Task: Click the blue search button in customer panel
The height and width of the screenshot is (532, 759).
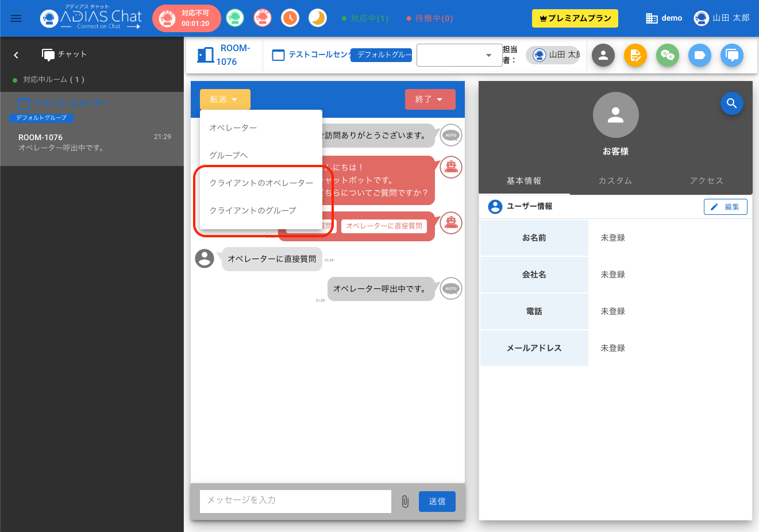Action: pos(731,103)
